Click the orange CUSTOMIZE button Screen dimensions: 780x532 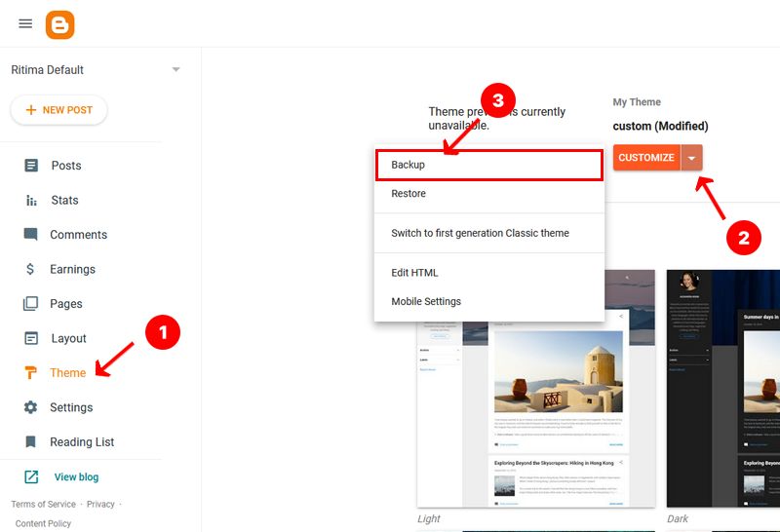[646, 158]
